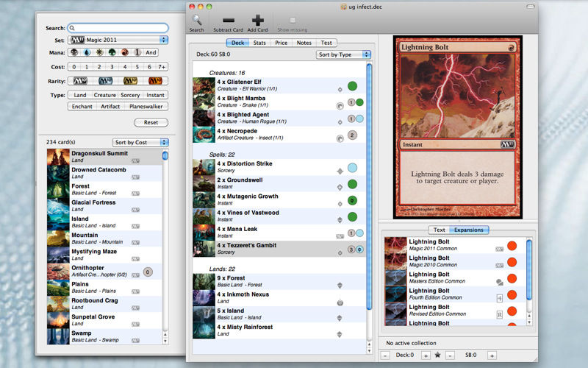Toggle the blue water drop mana filter
The width and height of the screenshot is (588, 368).
[x=87, y=52]
